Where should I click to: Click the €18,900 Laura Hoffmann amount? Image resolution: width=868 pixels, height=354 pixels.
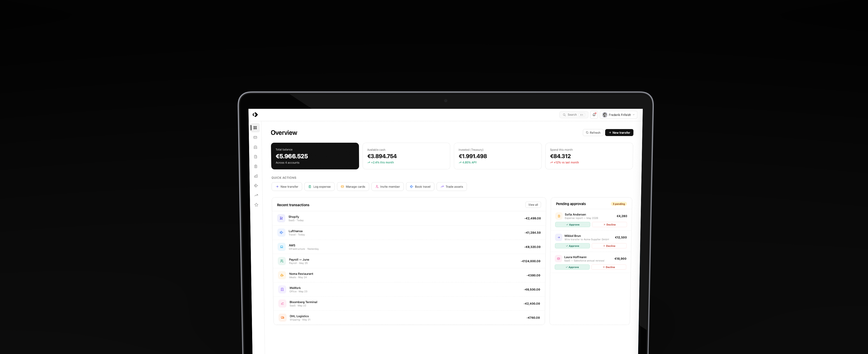620,259
